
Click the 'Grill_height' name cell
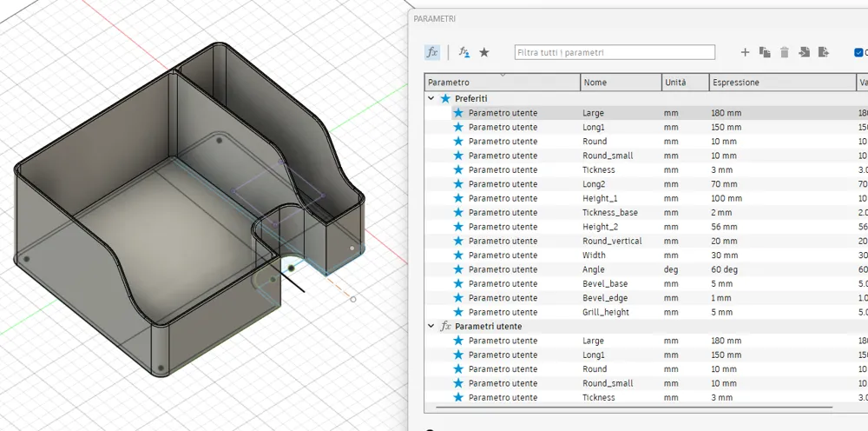[x=606, y=312]
